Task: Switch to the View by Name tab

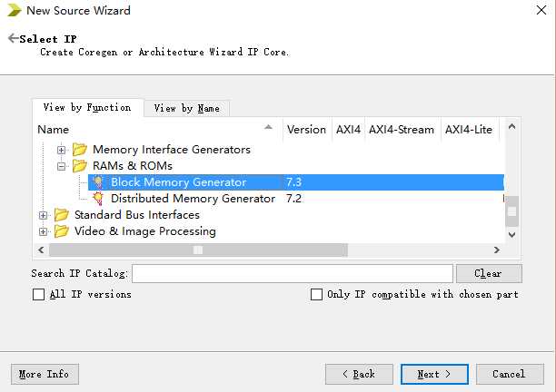Action: tap(187, 108)
